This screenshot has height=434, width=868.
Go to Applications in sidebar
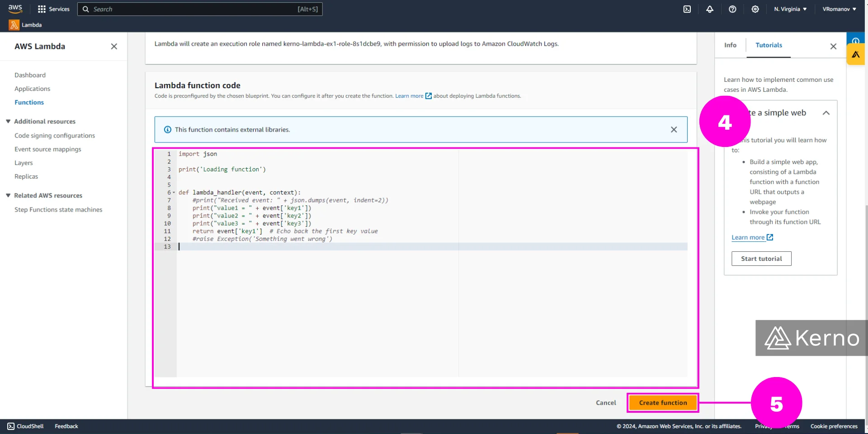[32, 89]
